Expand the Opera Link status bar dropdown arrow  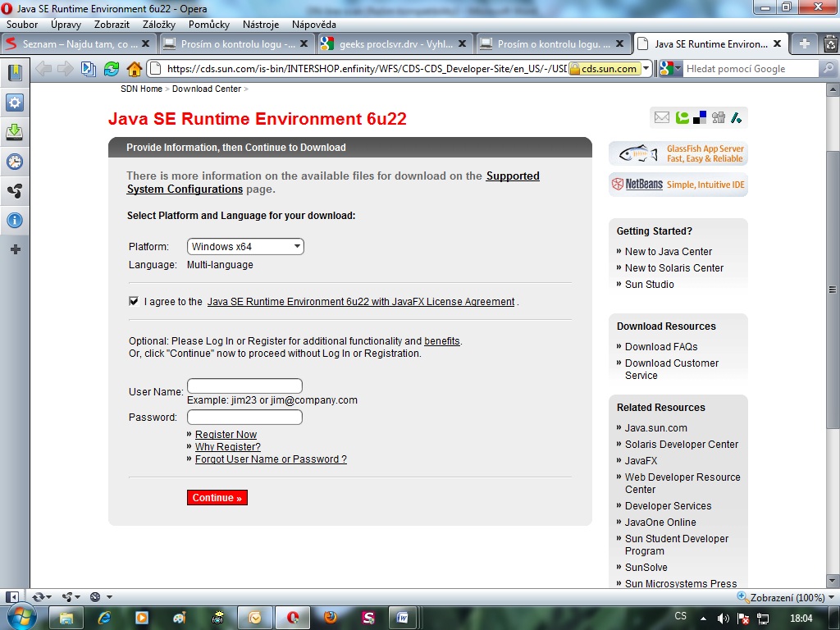click(x=48, y=597)
